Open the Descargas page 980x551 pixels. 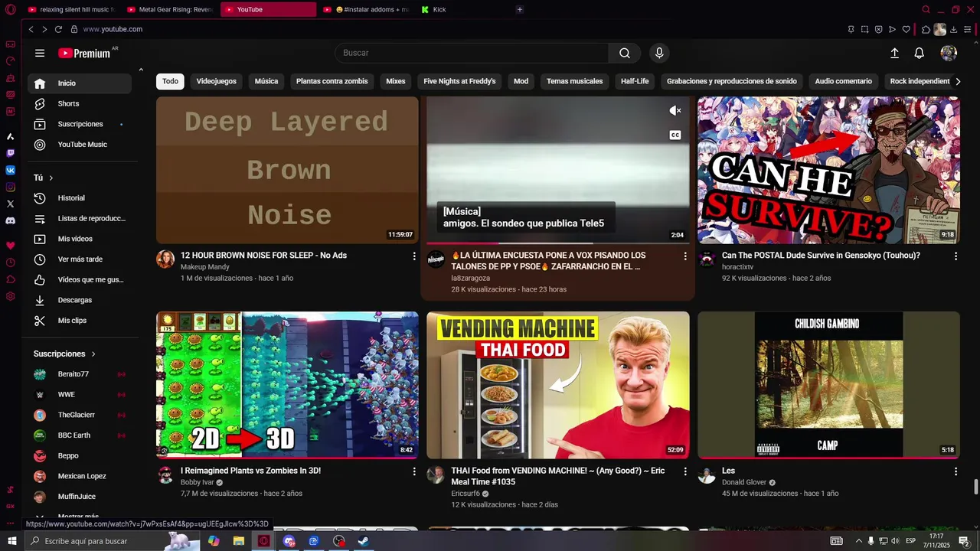pyautogui.click(x=80, y=300)
